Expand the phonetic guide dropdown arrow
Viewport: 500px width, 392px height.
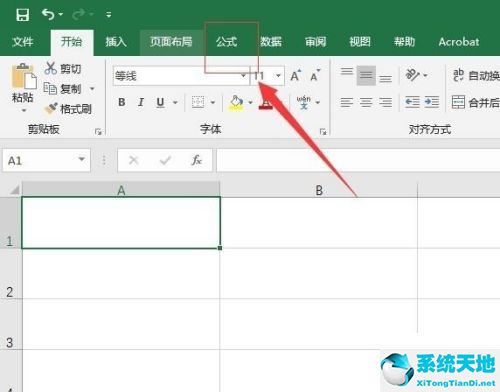tap(318, 102)
